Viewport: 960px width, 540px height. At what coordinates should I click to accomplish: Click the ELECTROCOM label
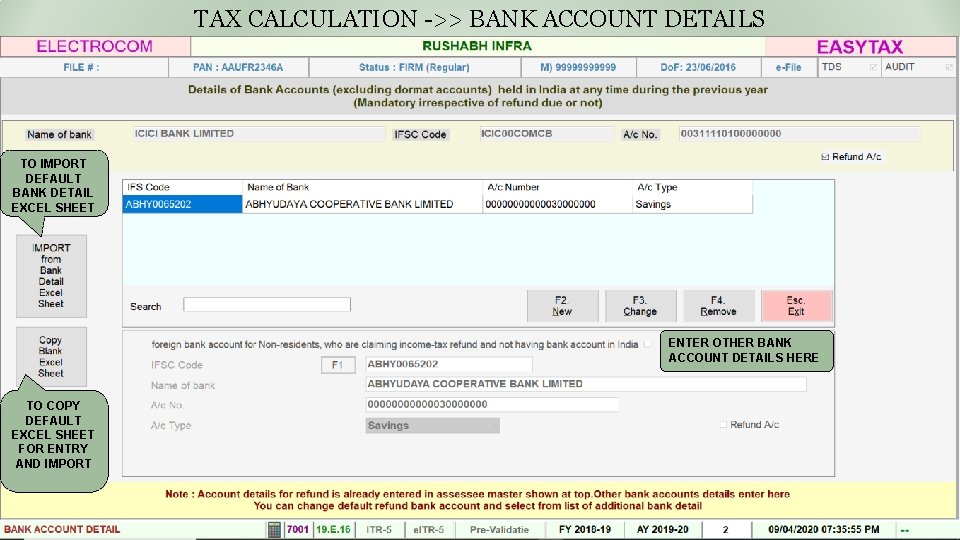[94, 47]
